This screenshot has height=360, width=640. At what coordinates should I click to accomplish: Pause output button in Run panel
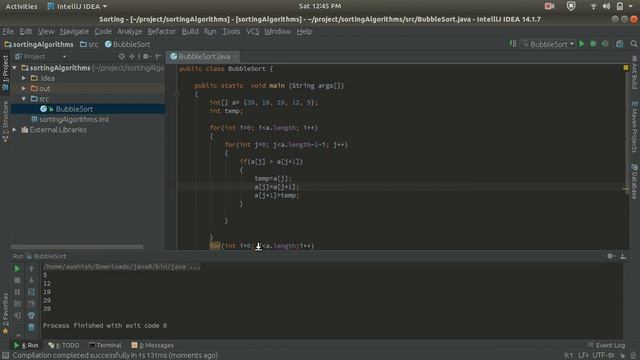tap(17, 292)
